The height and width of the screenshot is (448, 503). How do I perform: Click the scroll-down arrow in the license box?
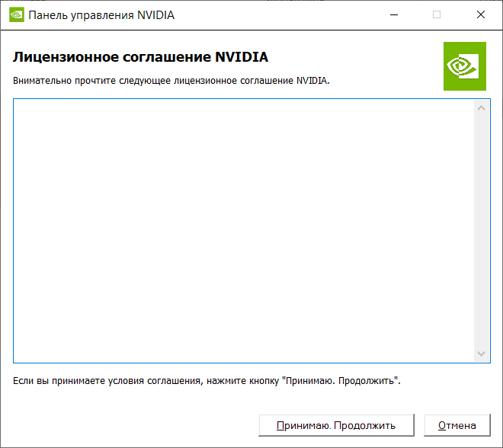[481, 354]
